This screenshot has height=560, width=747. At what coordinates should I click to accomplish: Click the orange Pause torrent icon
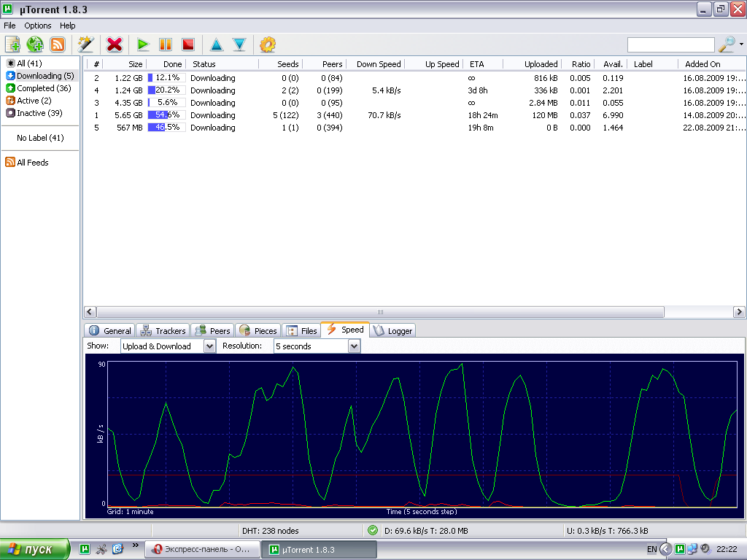click(x=166, y=44)
